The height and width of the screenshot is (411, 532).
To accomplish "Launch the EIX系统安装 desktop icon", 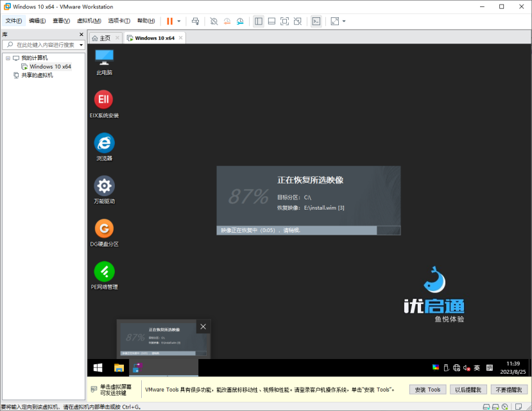I will 104,104.
